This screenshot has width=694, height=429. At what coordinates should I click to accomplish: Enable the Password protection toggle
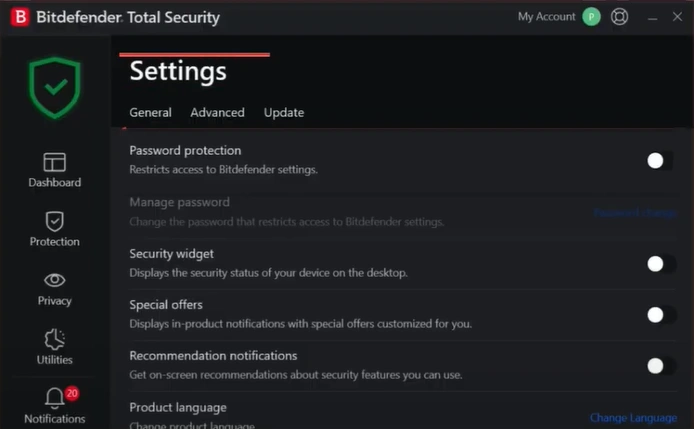[x=658, y=160]
